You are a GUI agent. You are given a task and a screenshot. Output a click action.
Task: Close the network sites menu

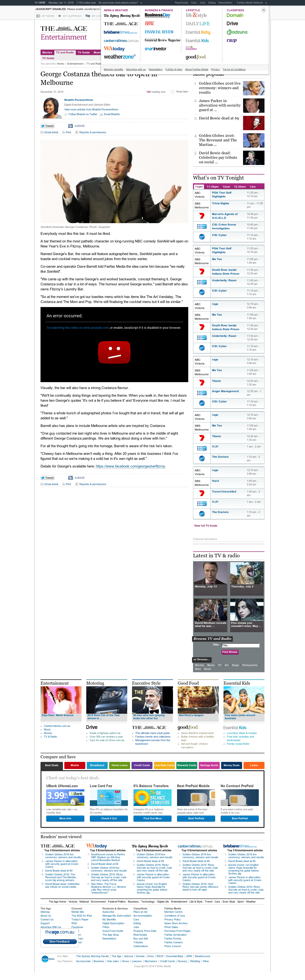(x=264, y=10)
